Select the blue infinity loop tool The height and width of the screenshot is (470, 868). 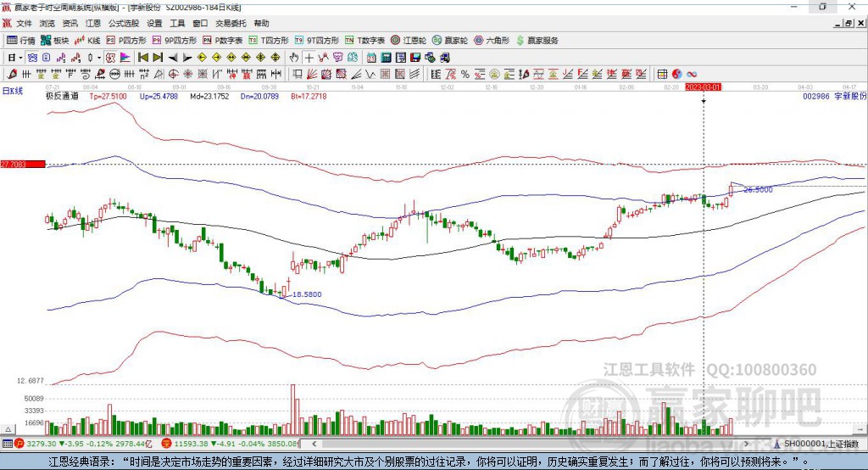[x=692, y=74]
